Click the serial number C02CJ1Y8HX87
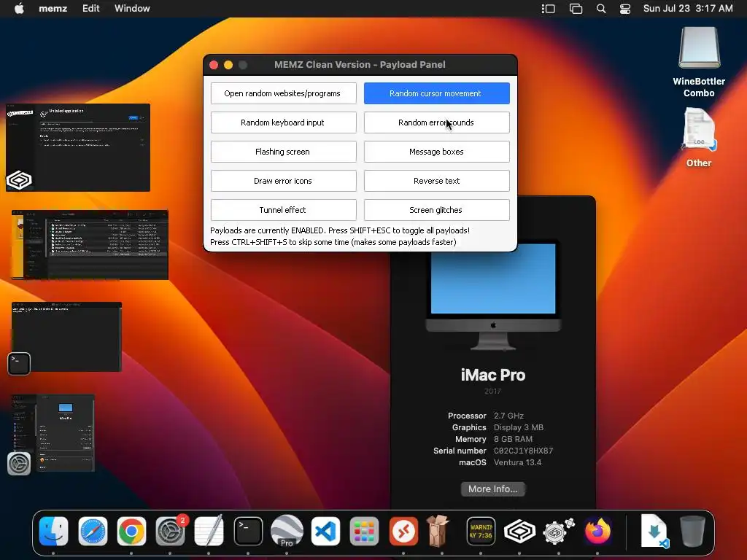 [523, 451]
